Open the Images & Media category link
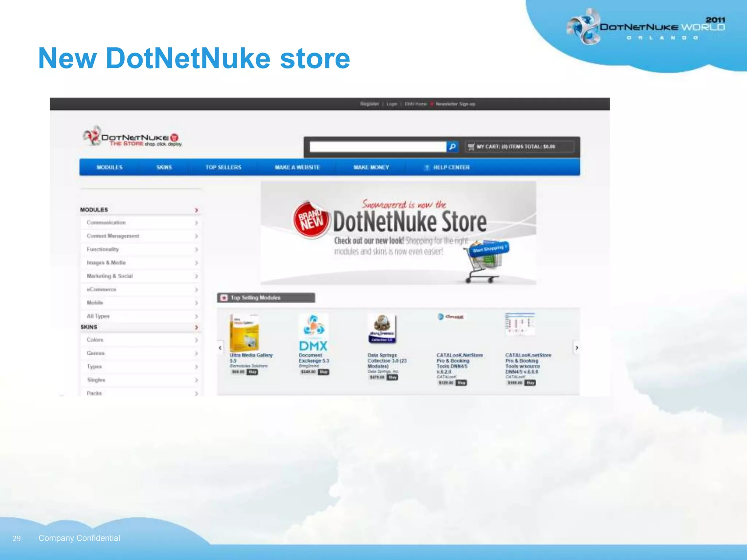 point(106,262)
